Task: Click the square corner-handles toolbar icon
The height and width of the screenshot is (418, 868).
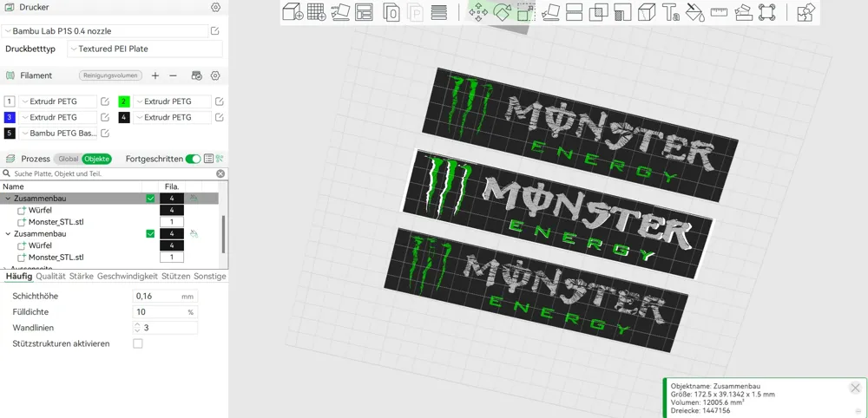Action: click(x=766, y=11)
